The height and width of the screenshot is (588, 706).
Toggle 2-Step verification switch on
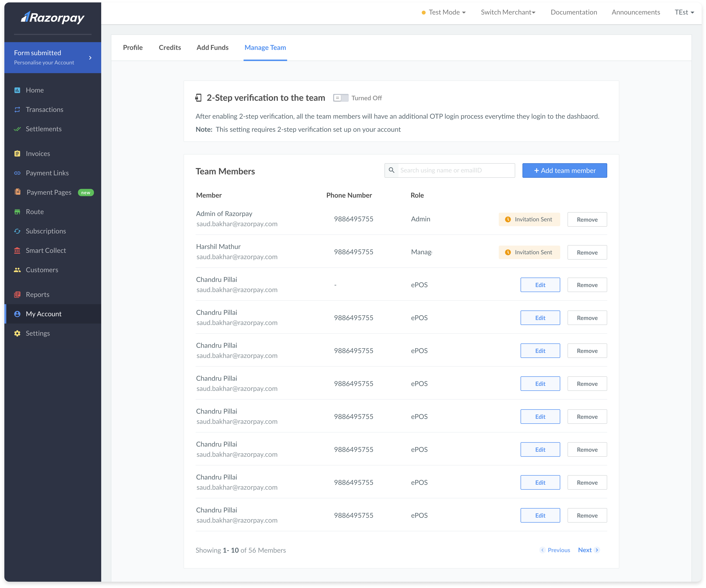point(341,98)
